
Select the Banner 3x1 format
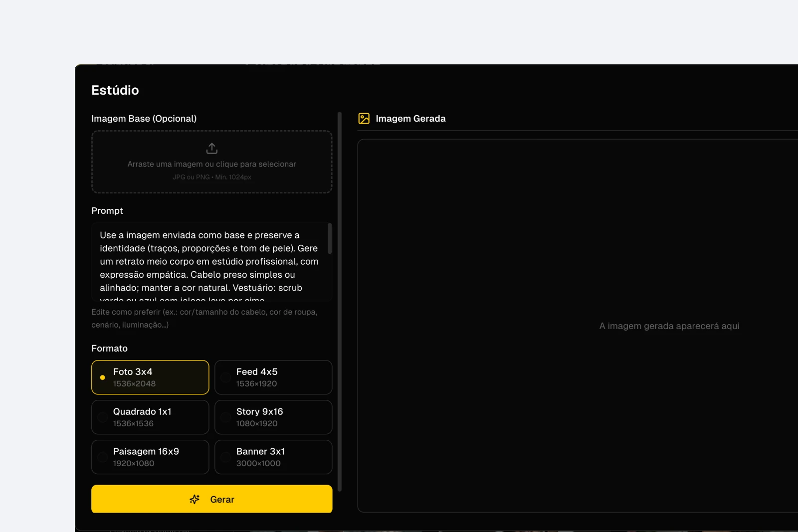273,457
